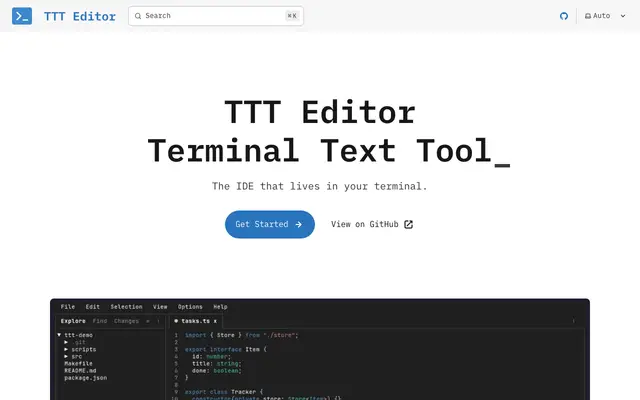Click the chevron beside Auto theme

click(x=623, y=16)
